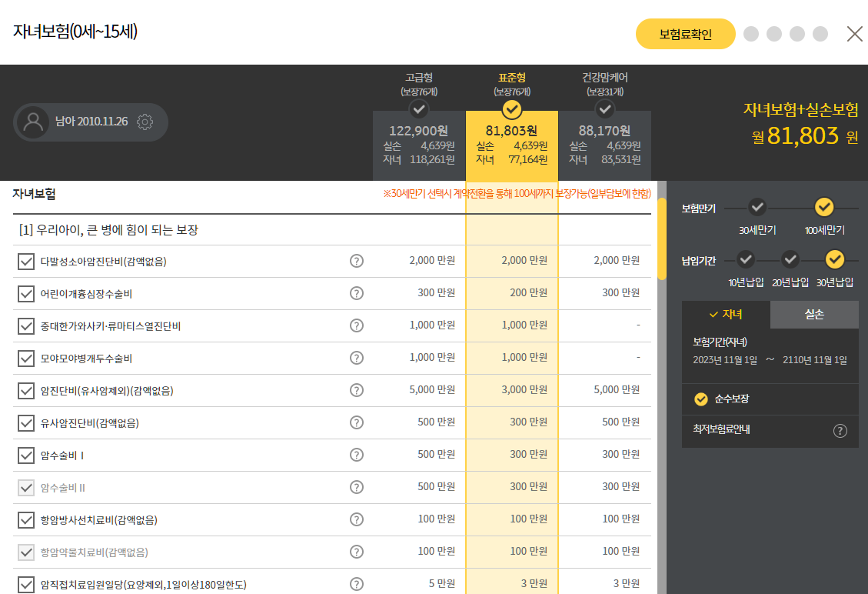Screen dimensions: 868x594
Task: Open help for 어린이개흉심장수술비
Action: click(x=357, y=293)
